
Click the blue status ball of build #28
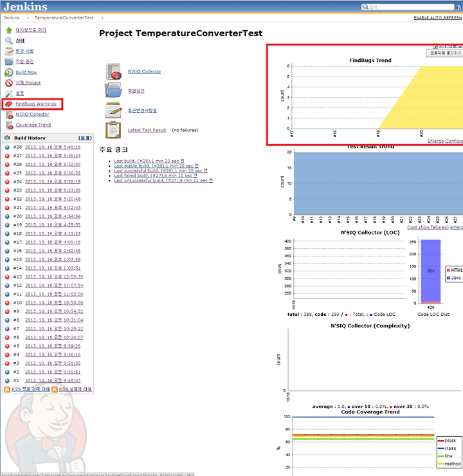(x=7, y=147)
